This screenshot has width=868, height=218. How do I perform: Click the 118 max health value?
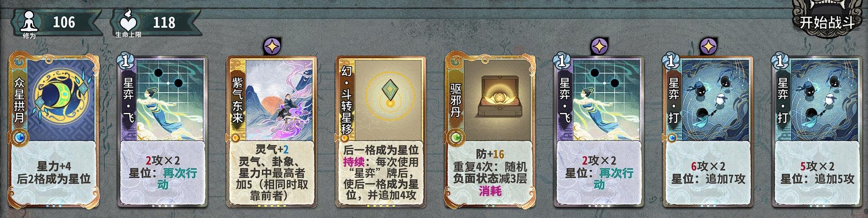164,22
